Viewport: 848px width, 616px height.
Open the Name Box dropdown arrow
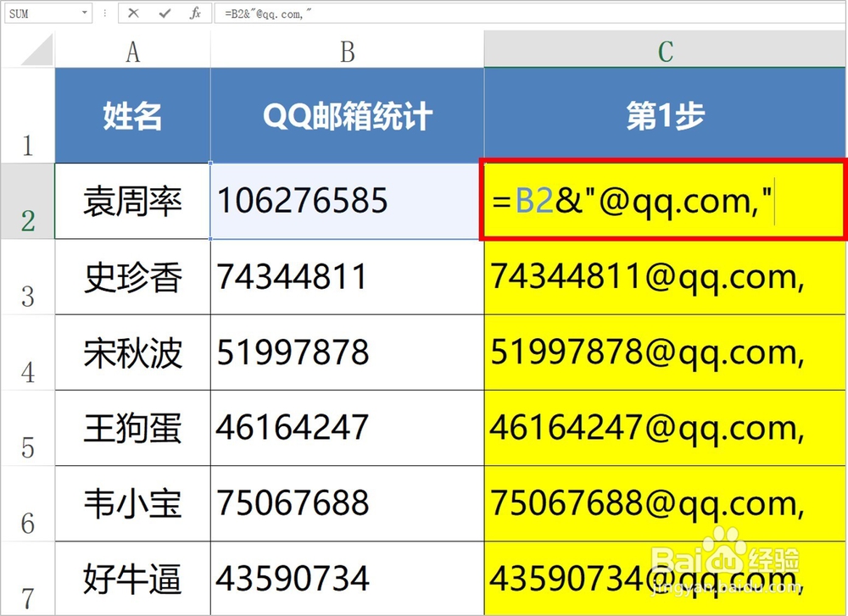85,13
